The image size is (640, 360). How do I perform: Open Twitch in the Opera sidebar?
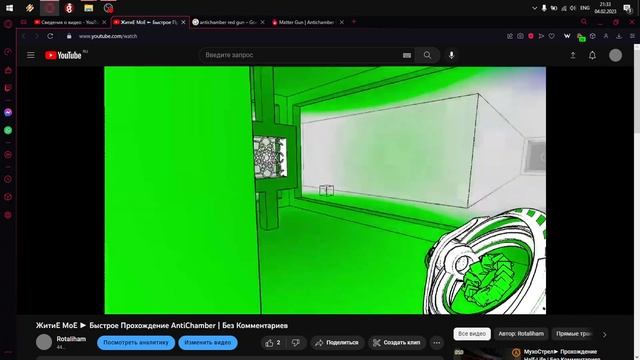tap(8, 88)
